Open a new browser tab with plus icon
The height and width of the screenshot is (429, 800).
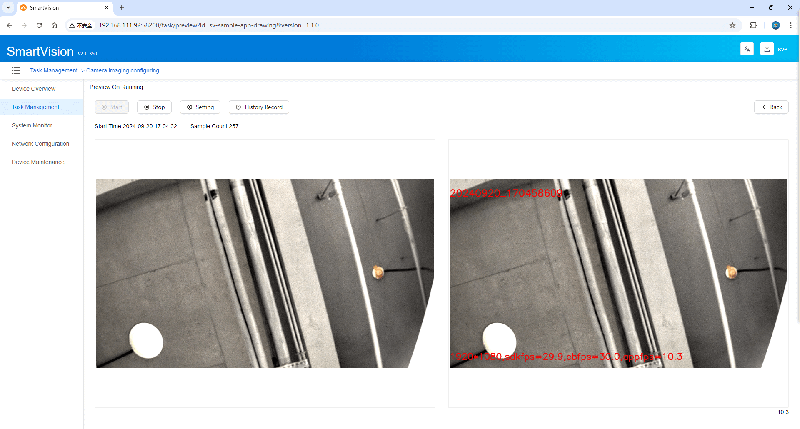pos(121,8)
